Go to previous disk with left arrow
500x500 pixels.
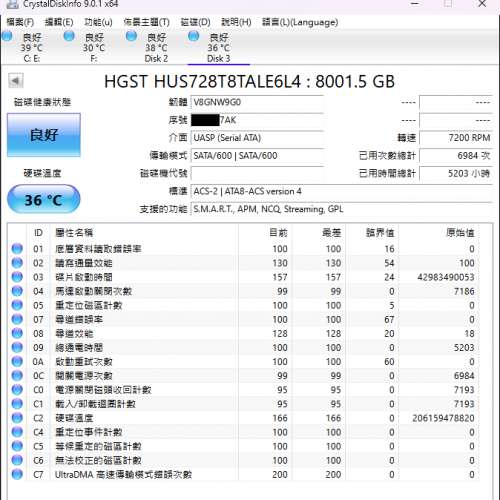pos(16,81)
